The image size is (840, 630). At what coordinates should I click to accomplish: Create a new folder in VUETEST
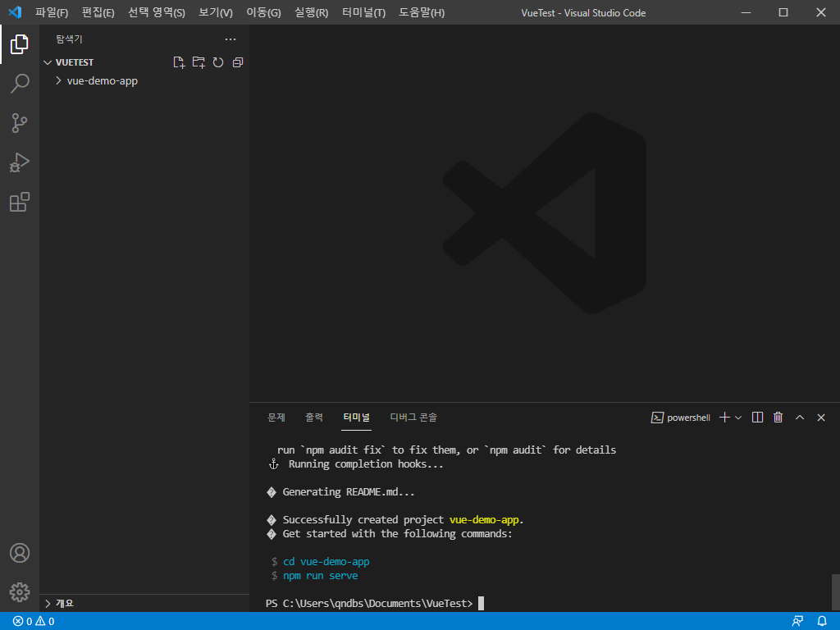199,62
